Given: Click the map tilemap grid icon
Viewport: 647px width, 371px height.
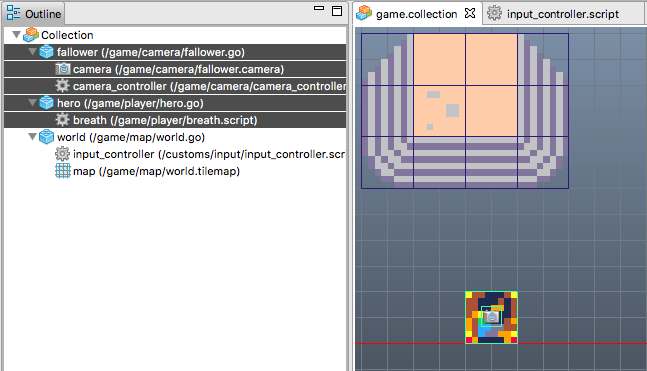Looking at the screenshot, I should coord(63,170).
